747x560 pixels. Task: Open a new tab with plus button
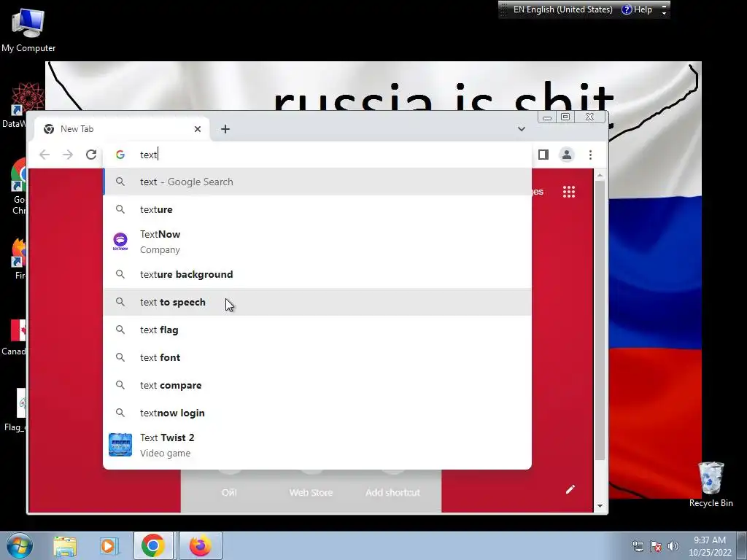[x=225, y=129]
